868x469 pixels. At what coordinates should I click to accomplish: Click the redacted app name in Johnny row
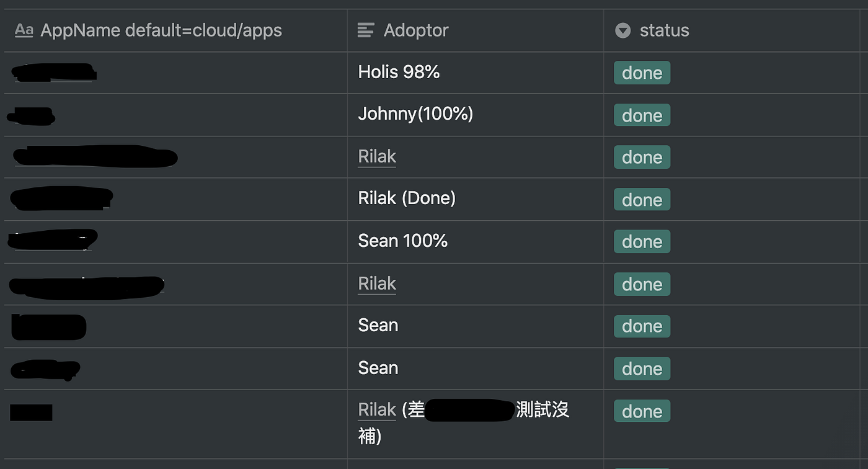tap(32, 115)
